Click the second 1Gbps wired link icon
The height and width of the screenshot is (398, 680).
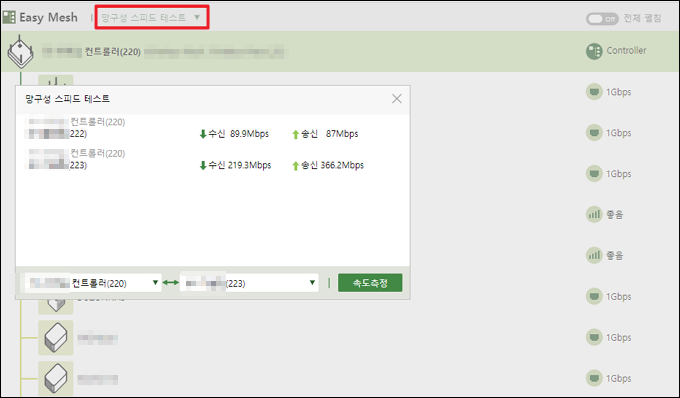point(594,133)
